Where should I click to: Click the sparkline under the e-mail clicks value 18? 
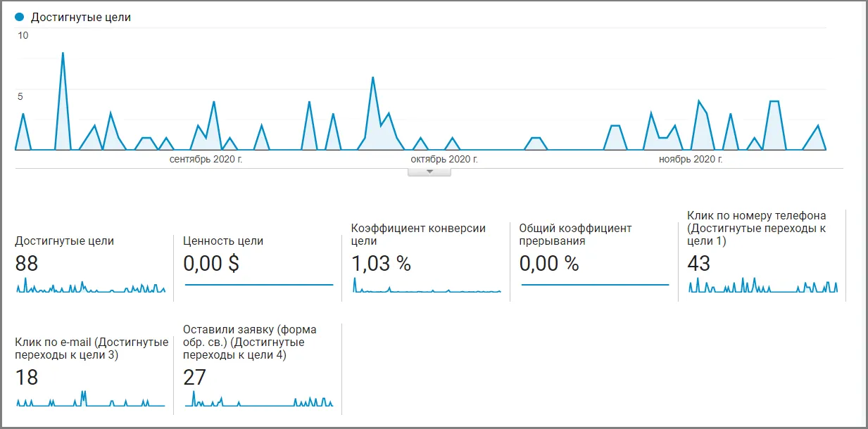coord(90,401)
